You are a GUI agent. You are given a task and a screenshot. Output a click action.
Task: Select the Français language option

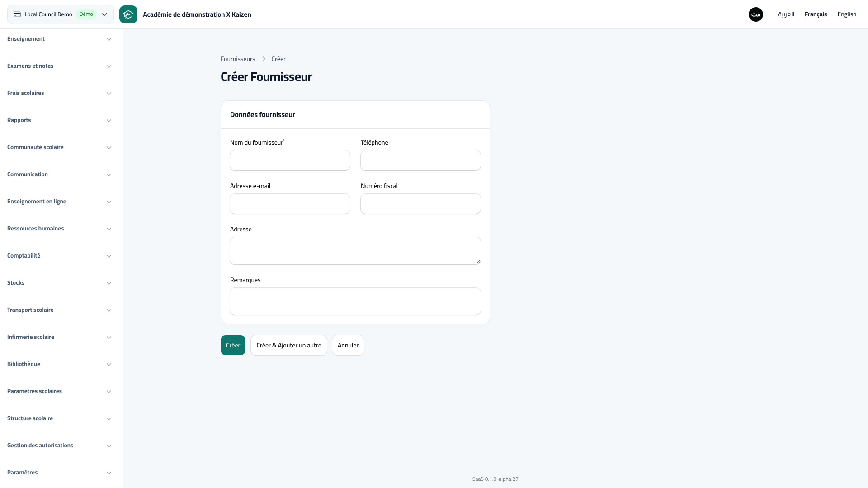coord(816,14)
